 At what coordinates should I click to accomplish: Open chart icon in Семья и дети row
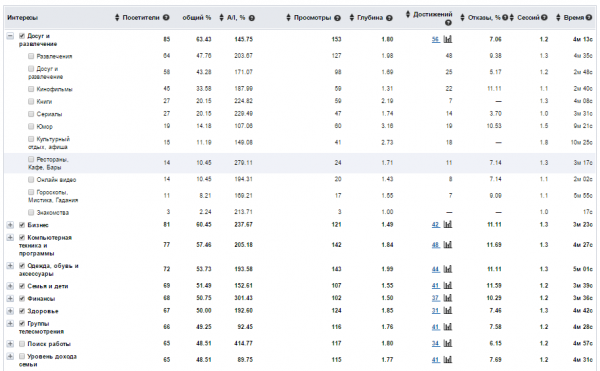448,285
